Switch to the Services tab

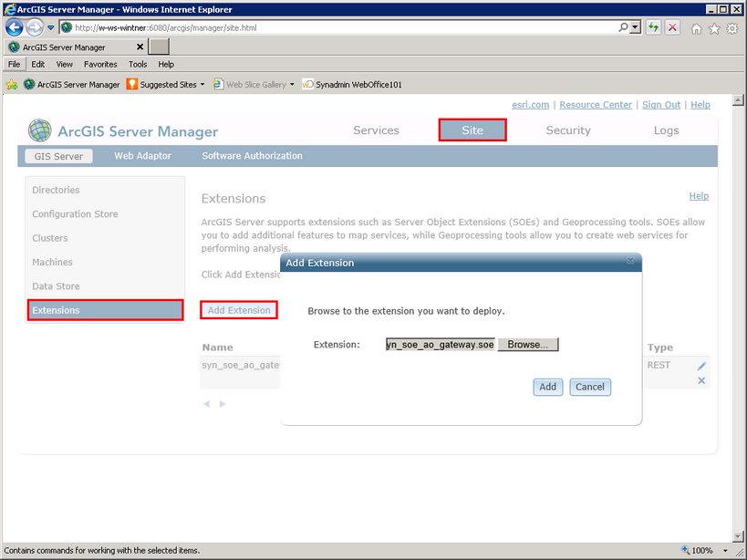click(x=376, y=130)
